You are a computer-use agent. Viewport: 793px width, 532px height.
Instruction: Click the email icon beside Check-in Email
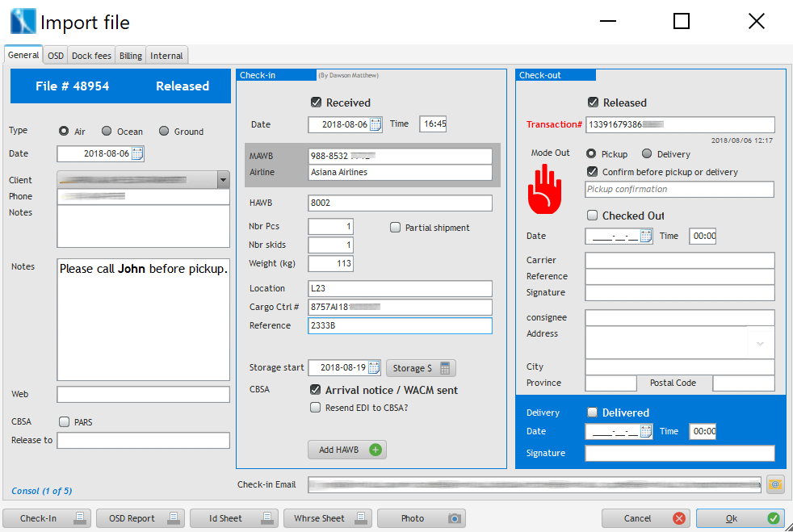coord(775,484)
